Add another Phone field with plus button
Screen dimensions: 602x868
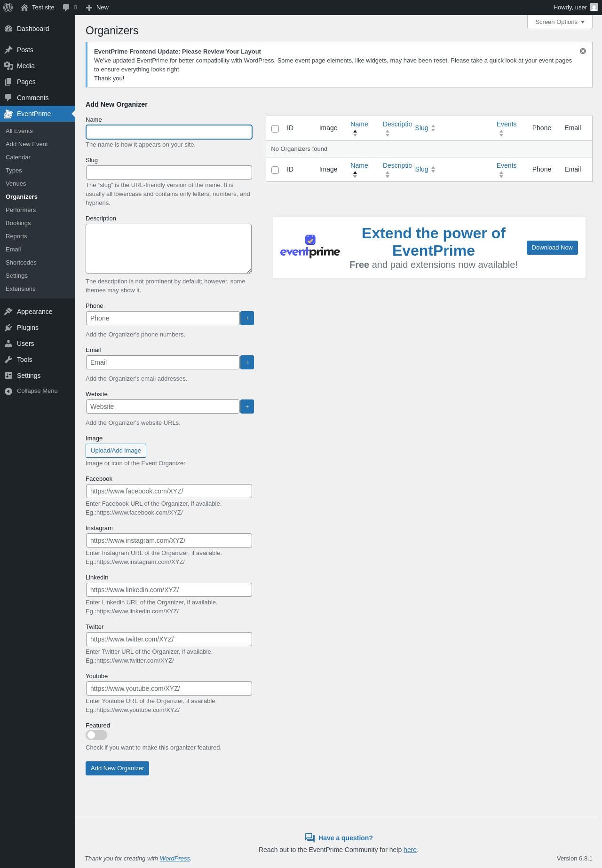point(247,318)
